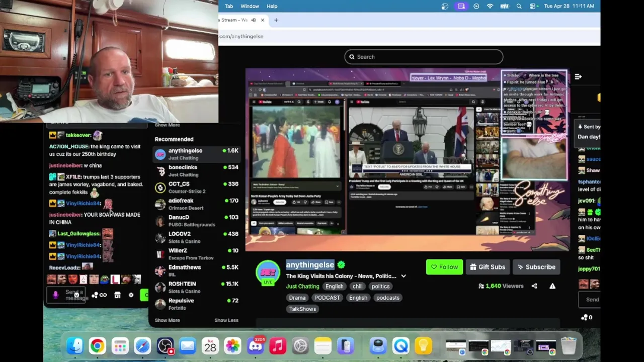Open Google Chrome from the dock
Viewport: 644px width, 362px height.
97,346
